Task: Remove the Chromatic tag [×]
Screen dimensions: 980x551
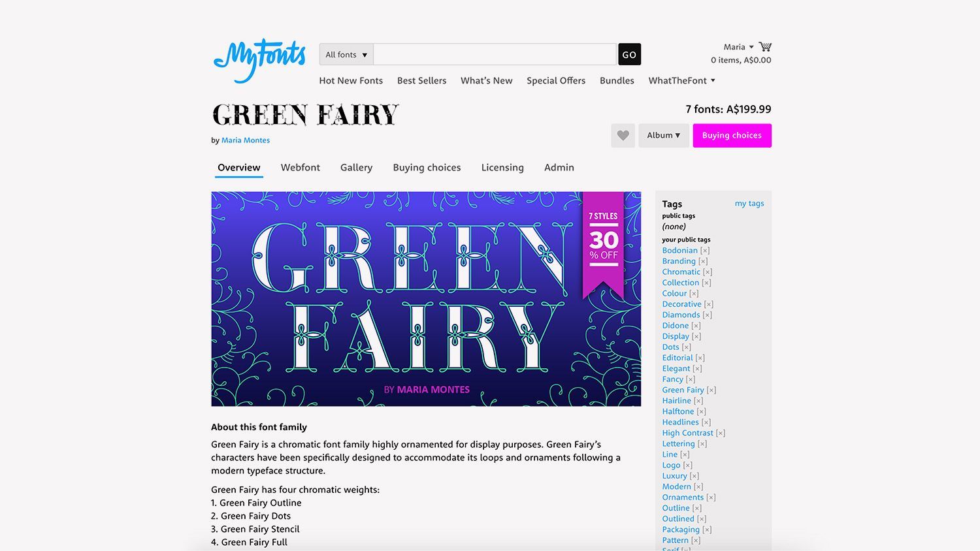Action: (x=708, y=272)
